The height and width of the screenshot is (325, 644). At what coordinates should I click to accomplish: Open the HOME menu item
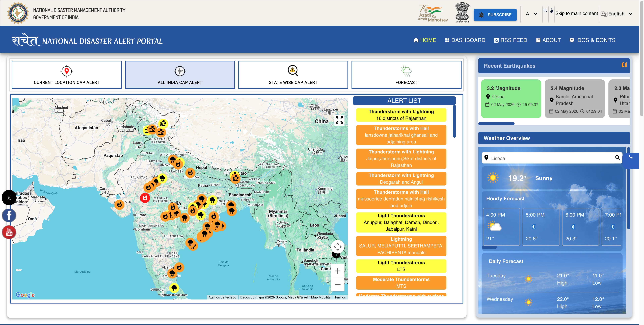[x=425, y=40]
